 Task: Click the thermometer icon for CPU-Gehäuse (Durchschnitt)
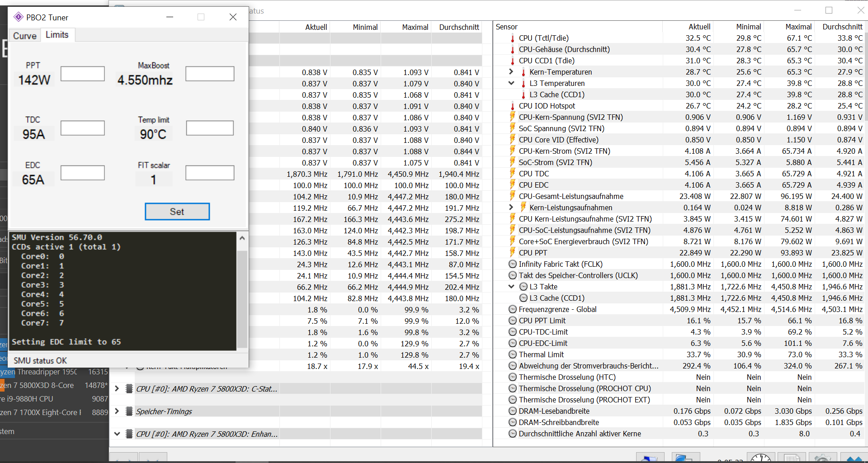coord(512,49)
